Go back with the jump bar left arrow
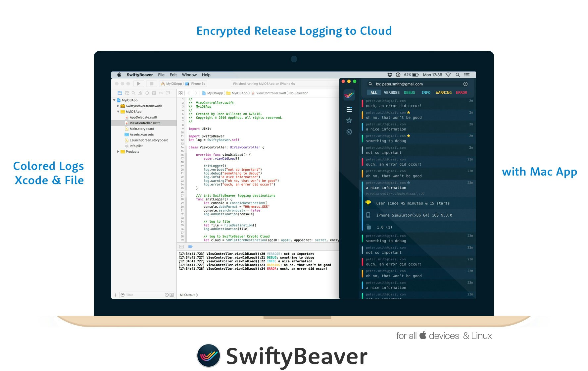The image size is (588, 371). click(189, 93)
